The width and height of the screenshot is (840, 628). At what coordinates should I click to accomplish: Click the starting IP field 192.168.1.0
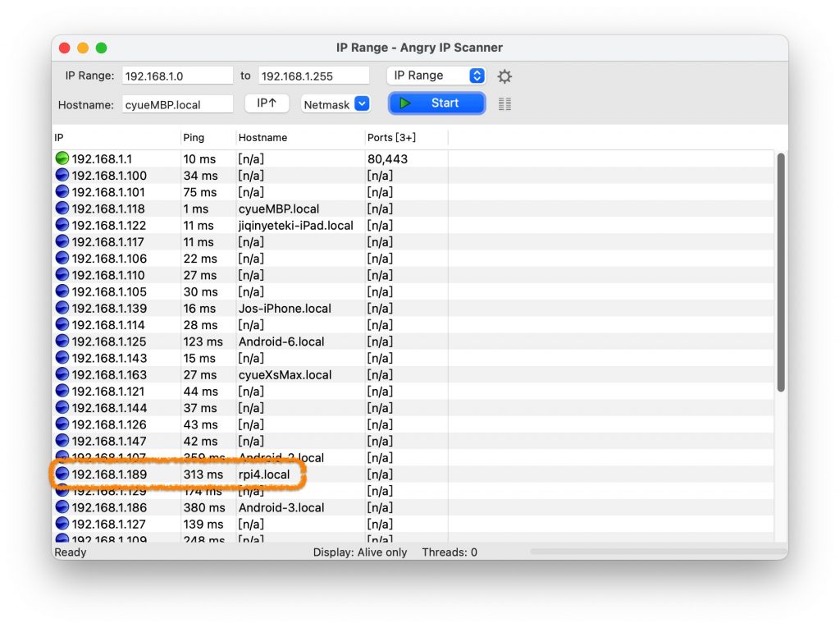(177, 76)
